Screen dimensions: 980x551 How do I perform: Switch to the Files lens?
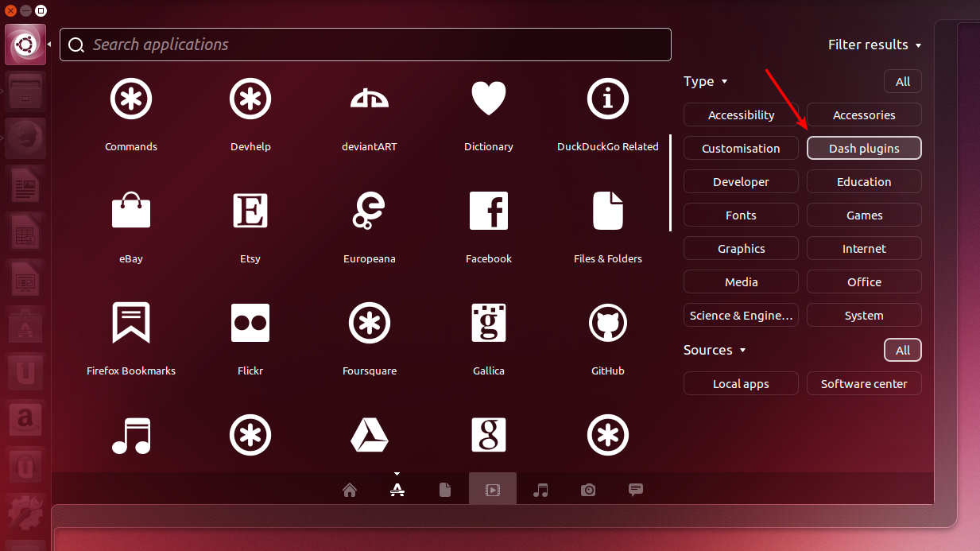click(x=445, y=490)
